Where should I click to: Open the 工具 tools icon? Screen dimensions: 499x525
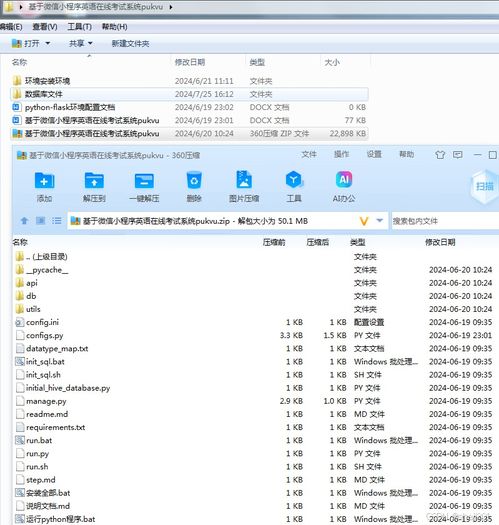tap(294, 180)
